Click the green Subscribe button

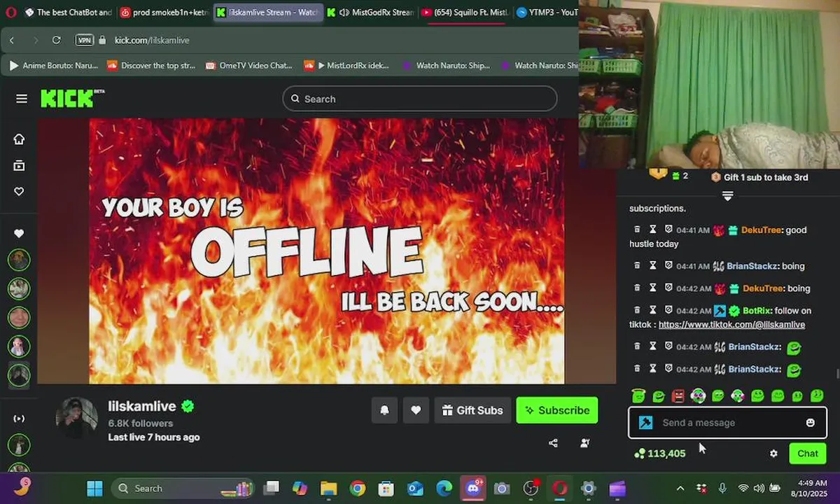tap(557, 410)
